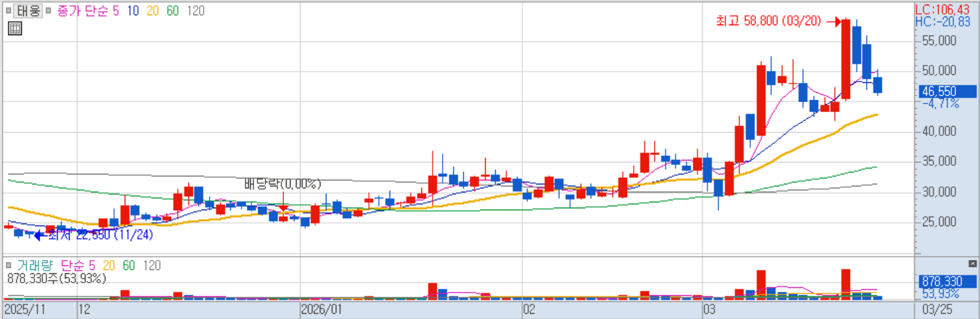Click the 12 month date axis label
This screenshot has height=319, width=980.
point(84,309)
